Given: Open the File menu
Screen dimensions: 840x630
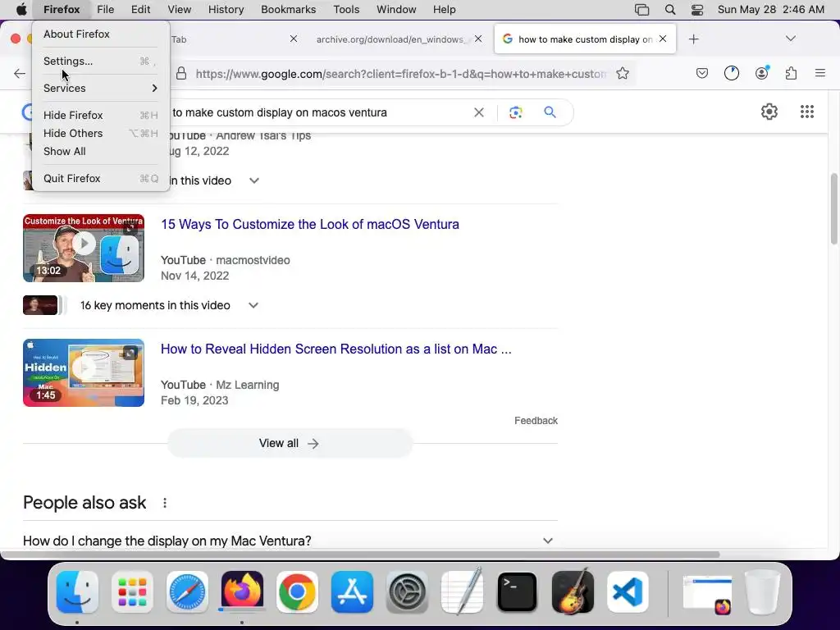Looking at the screenshot, I should pos(105,10).
